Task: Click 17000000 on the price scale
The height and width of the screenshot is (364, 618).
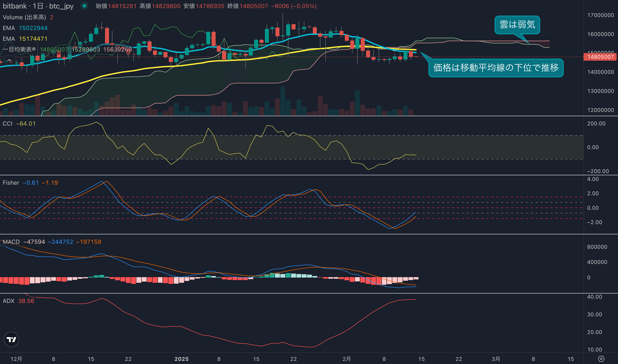Action: (600, 15)
